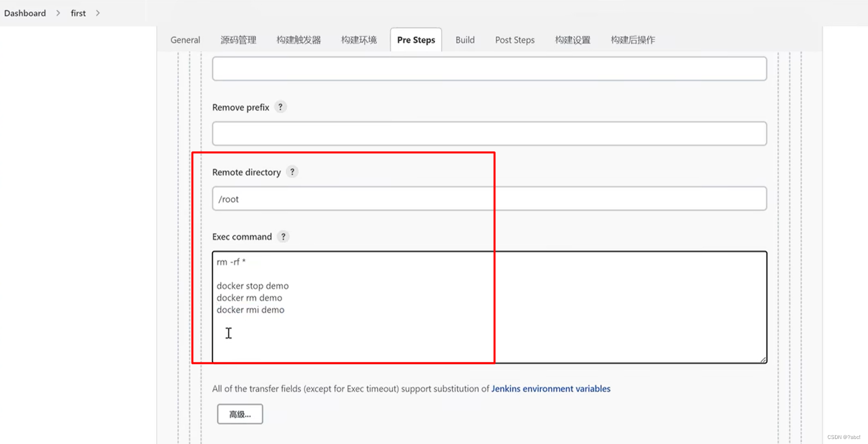Switch to the 构建触发器 tab
The width and height of the screenshot is (868, 444).
point(299,40)
